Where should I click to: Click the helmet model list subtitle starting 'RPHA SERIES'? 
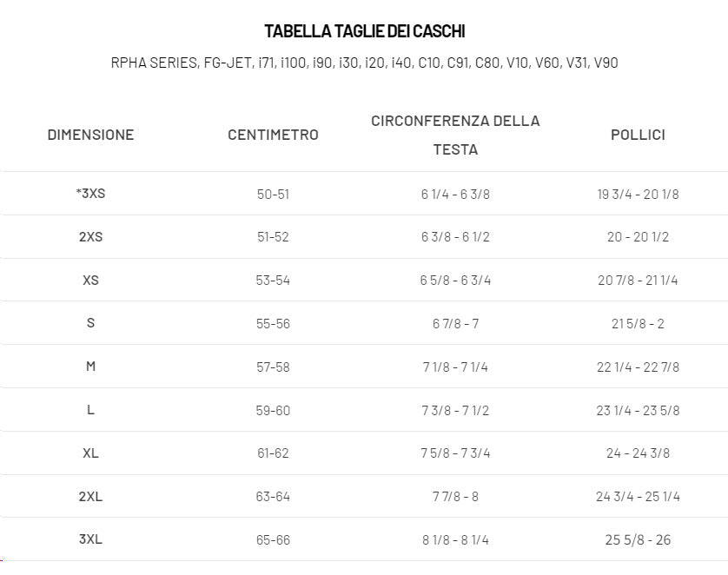(x=364, y=63)
